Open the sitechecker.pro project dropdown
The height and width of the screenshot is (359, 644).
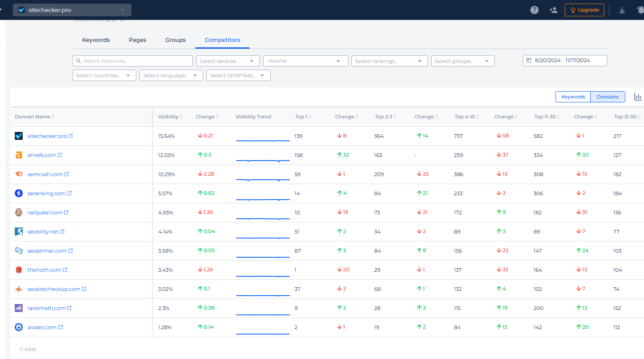[72, 10]
